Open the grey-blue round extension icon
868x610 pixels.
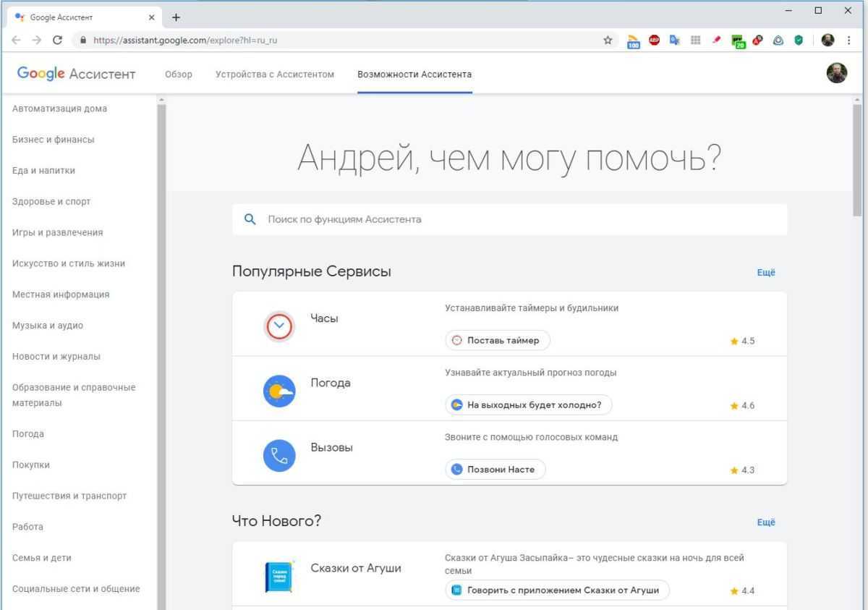coord(778,40)
